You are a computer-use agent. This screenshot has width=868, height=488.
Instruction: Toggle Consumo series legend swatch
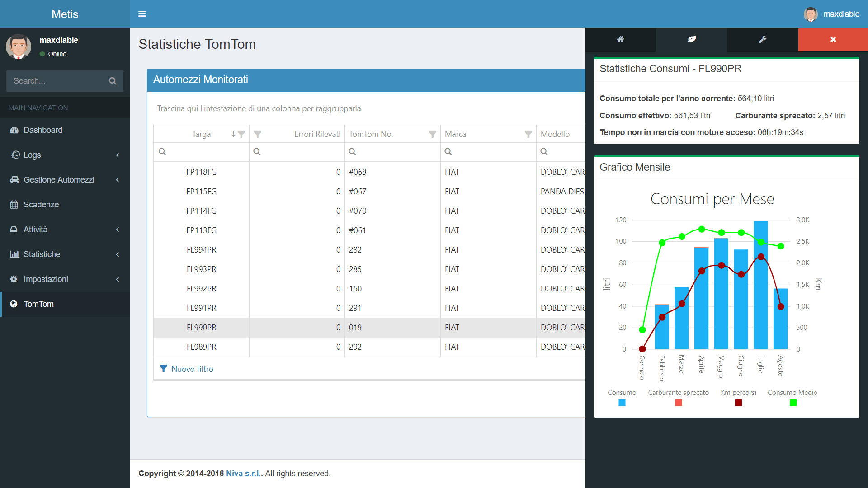coord(622,403)
